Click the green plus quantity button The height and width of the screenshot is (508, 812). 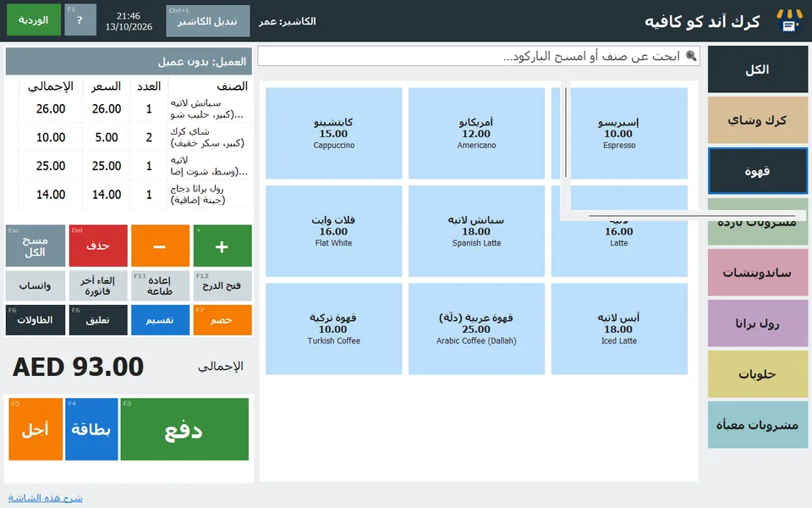(222, 246)
